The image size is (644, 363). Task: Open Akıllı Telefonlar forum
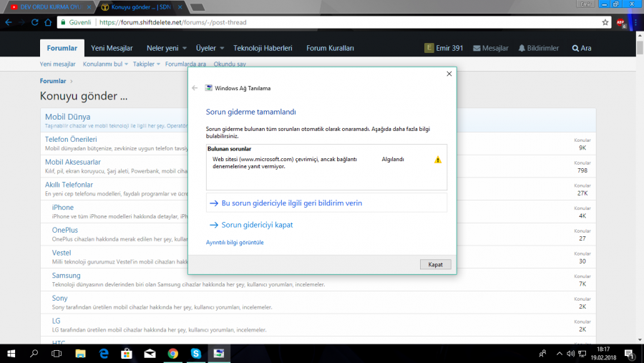(69, 185)
